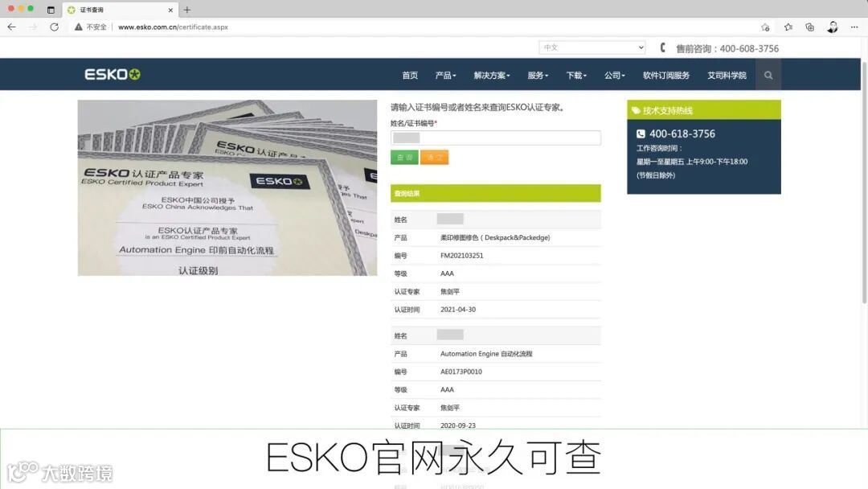Open collections icon in toolbar
The height and width of the screenshot is (489, 868).
click(x=810, y=27)
